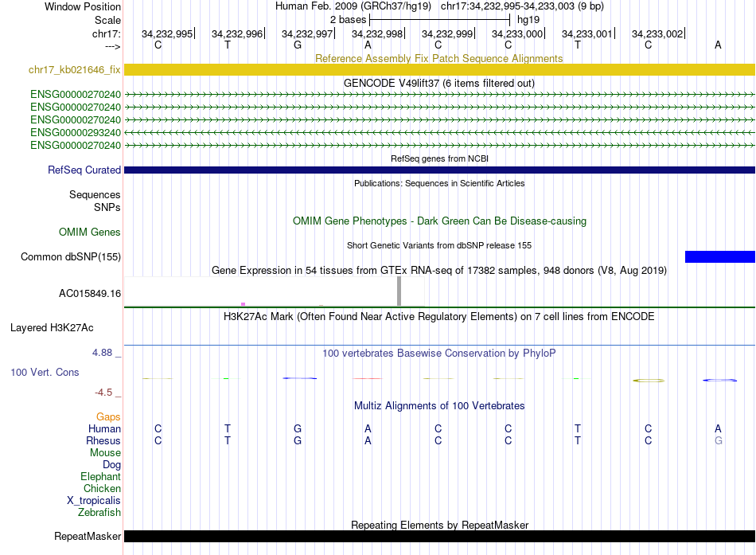Open Publications: Sequences in Scientific Articles title
Viewport: 756px width, 555px height.
coord(439,183)
